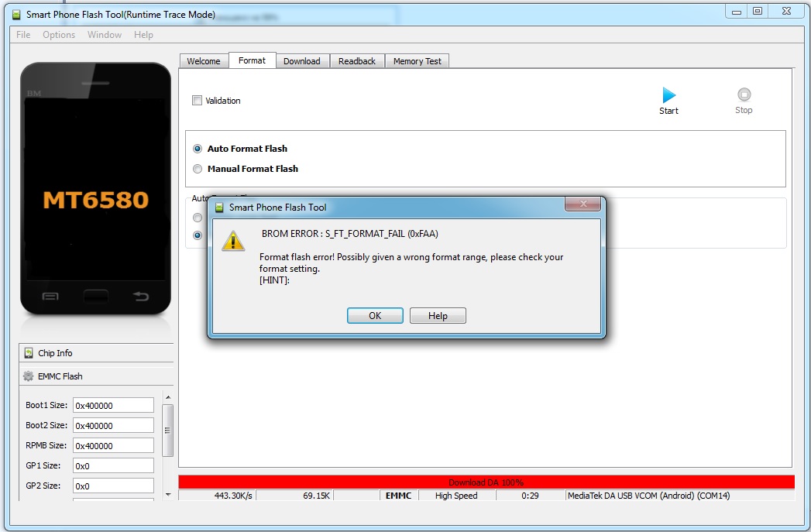
Task: Select the unselected partially hidden radio option
Action: [197, 218]
